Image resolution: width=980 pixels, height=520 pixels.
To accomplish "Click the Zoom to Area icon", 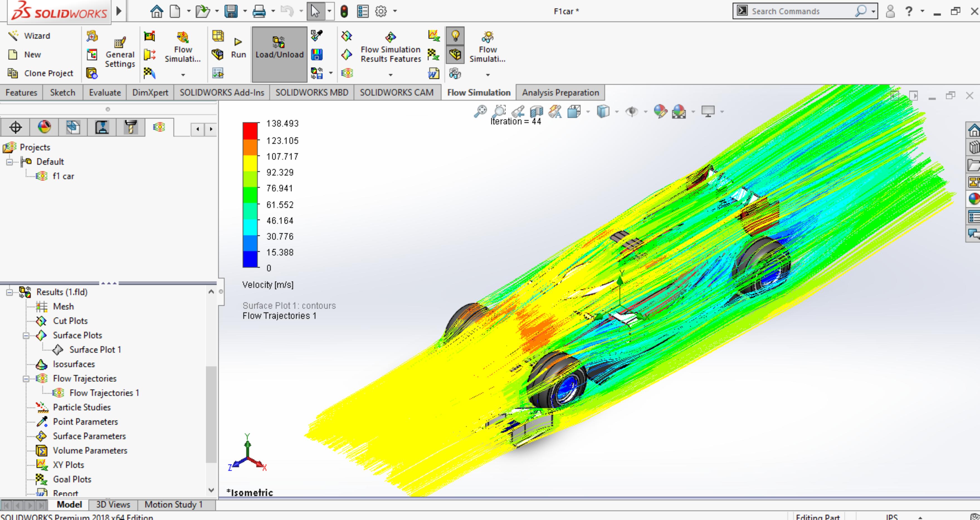I will coord(499,111).
